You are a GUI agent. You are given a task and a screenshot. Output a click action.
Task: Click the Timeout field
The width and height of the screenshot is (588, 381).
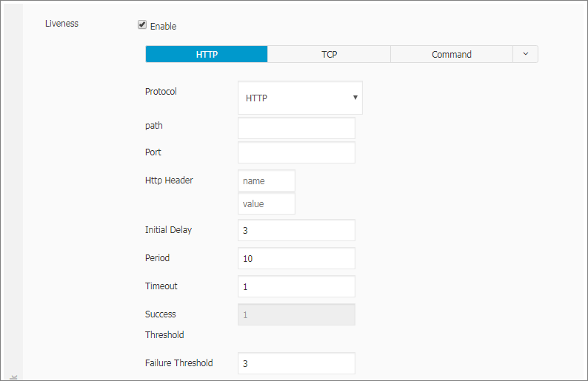tap(296, 286)
